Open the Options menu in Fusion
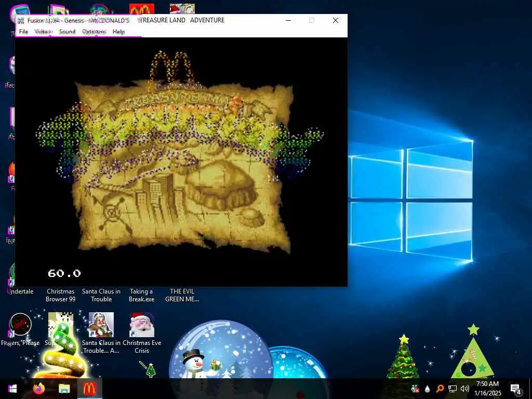 coord(94,32)
